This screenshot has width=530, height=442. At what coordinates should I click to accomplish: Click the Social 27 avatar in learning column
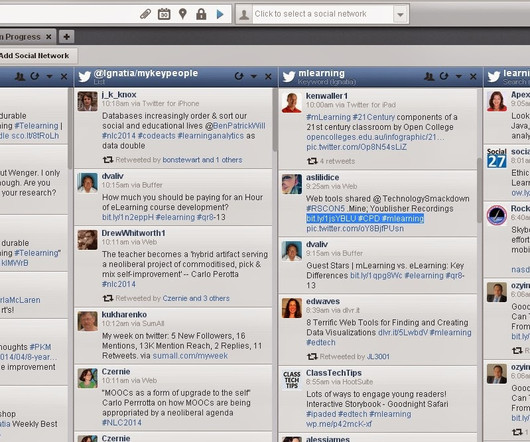(x=497, y=158)
